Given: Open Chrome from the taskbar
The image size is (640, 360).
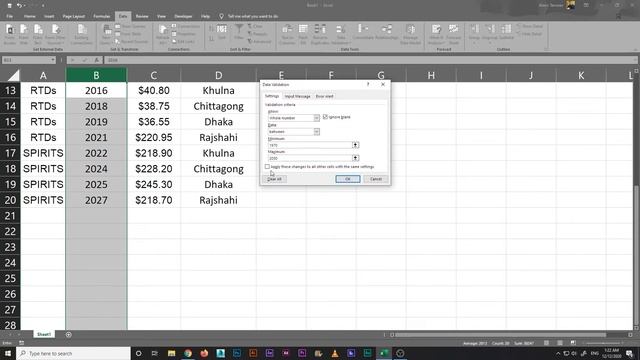Looking at the screenshot, I should pyautogui.click(x=188, y=353).
